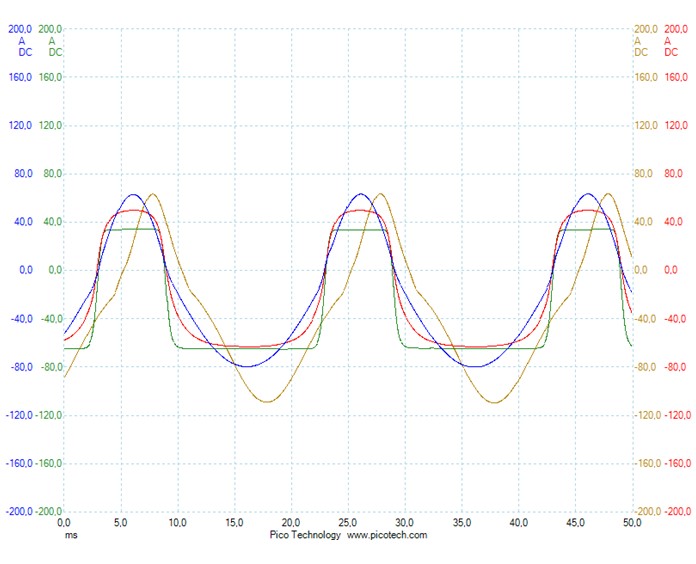
Task: Click the brown axis -120,0 scale label
Action: tap(647, 415)
